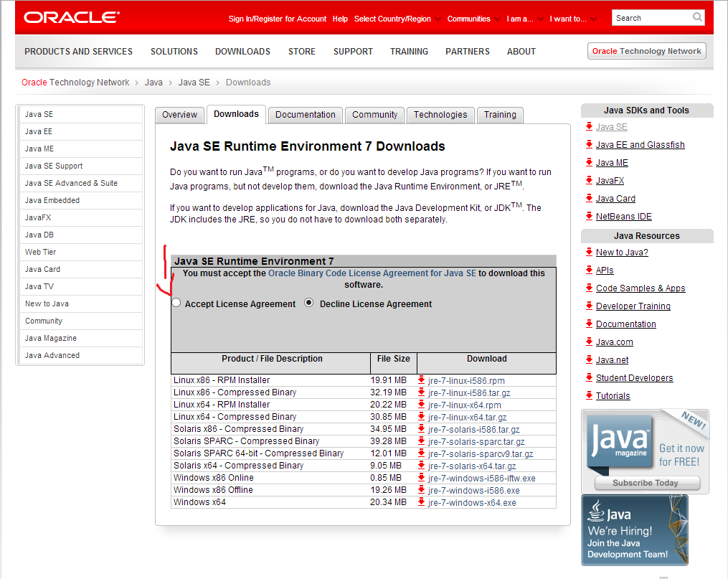
Task: Click the Oracle Technology Network button
Action: (x=646, y=51)
